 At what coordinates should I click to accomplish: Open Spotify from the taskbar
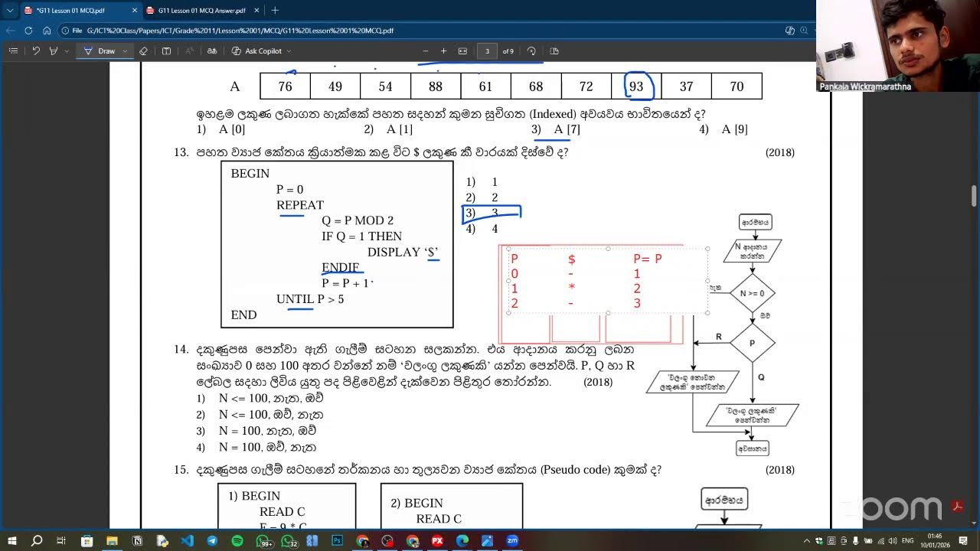pos(237,541)
